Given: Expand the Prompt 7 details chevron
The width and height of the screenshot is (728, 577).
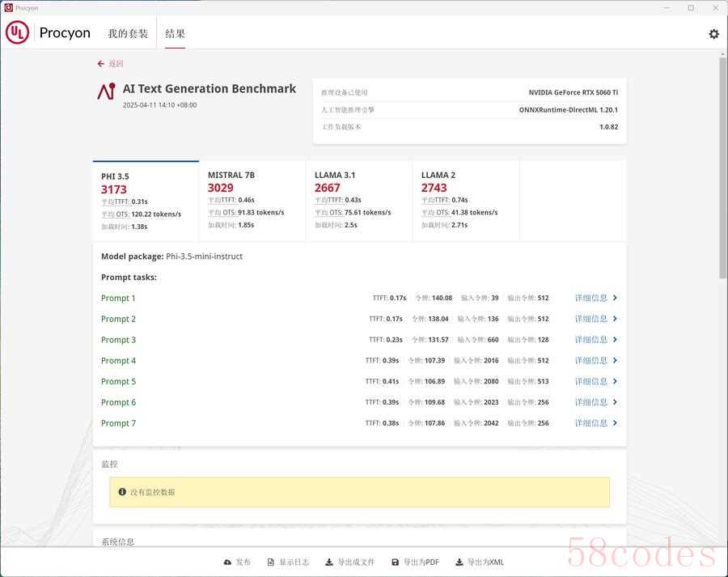Looking at the screenshot, I should point(615,423).
